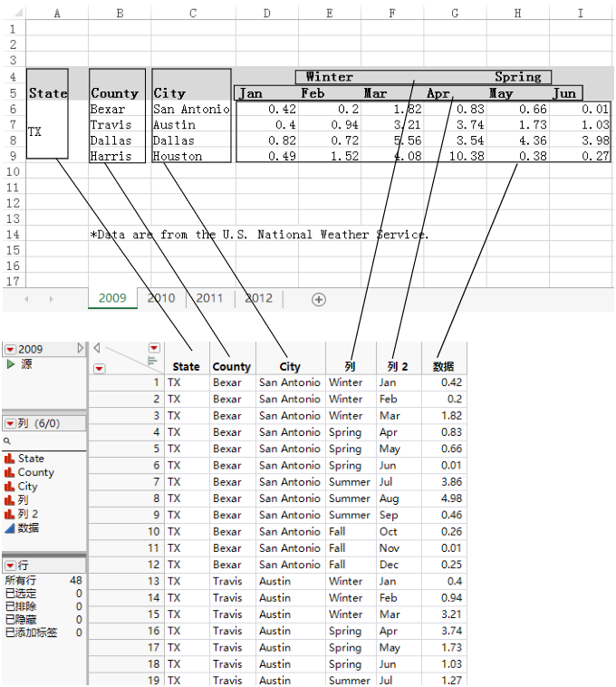Go to previous sheet with left arrow
Screen dimensions: 616x687
pyautogui.click(x=26, y=299)
